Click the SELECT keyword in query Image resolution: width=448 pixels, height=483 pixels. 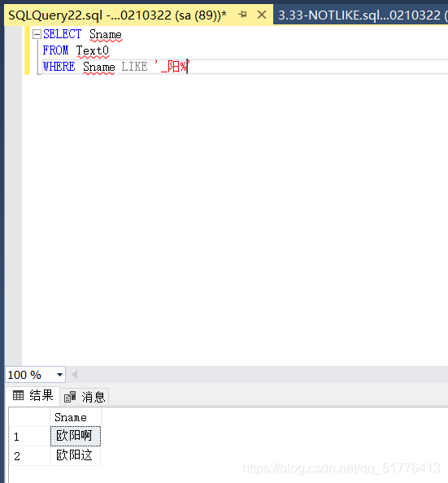point(63,34)
